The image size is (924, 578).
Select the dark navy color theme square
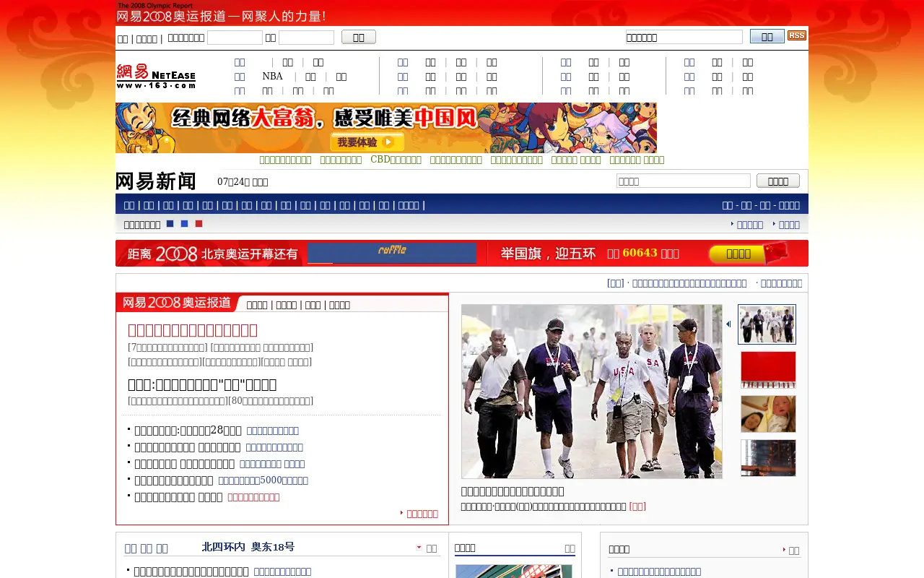pos(170,224)
